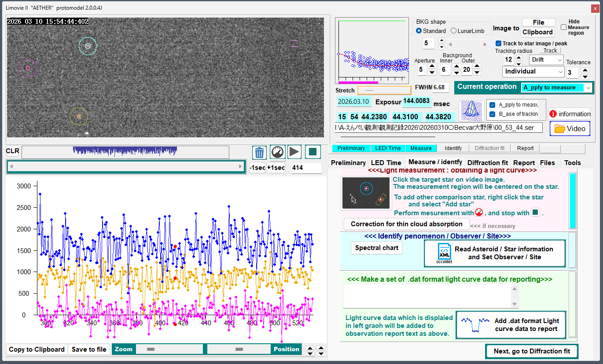Open the 3D star profile plot icon
This screenshot has height=364, width=603.
471,110
